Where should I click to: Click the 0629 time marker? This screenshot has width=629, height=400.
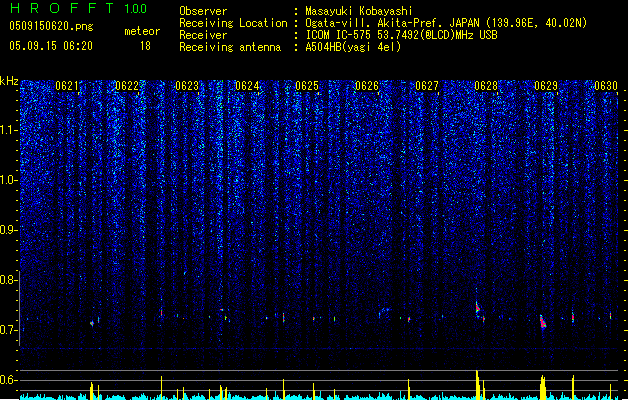(546, 86)
